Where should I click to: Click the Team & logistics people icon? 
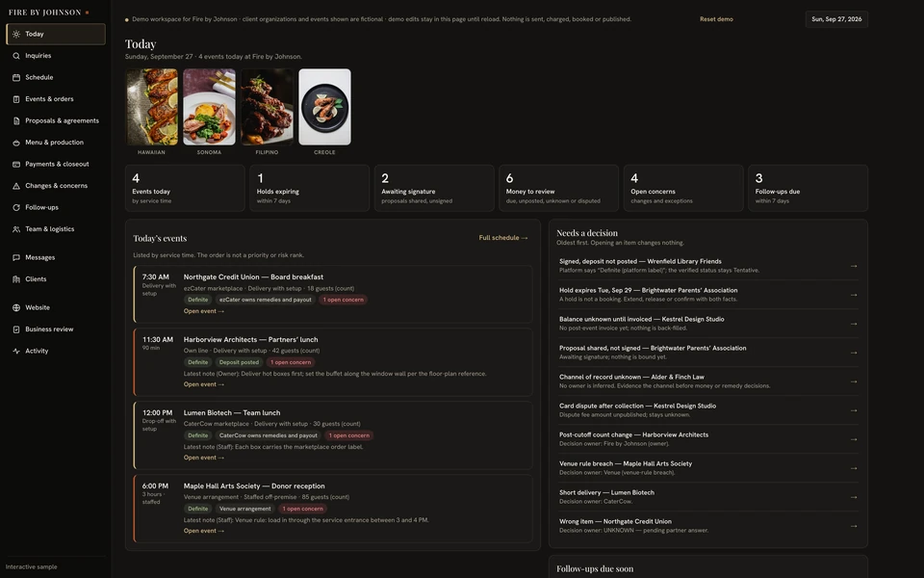coord(16,229)
